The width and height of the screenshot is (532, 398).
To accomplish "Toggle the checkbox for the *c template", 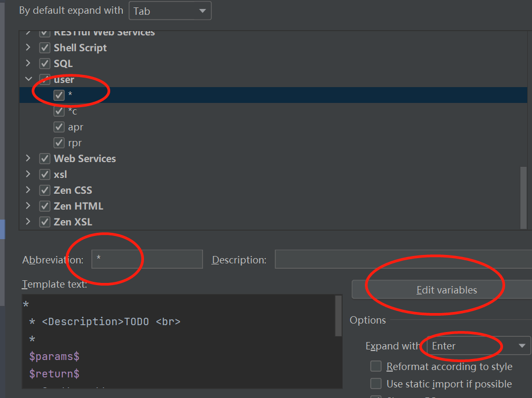I will [x=59, y=111].
